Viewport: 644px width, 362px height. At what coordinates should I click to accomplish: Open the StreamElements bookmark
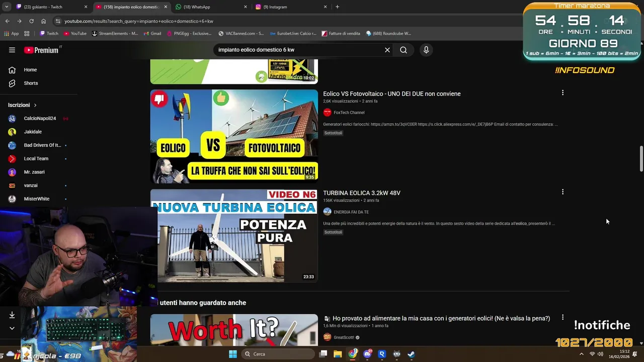click(114, 34)
